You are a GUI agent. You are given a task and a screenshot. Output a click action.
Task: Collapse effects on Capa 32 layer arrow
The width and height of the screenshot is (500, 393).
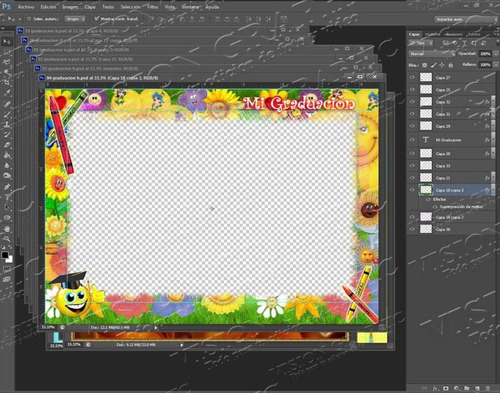point(493,102)
